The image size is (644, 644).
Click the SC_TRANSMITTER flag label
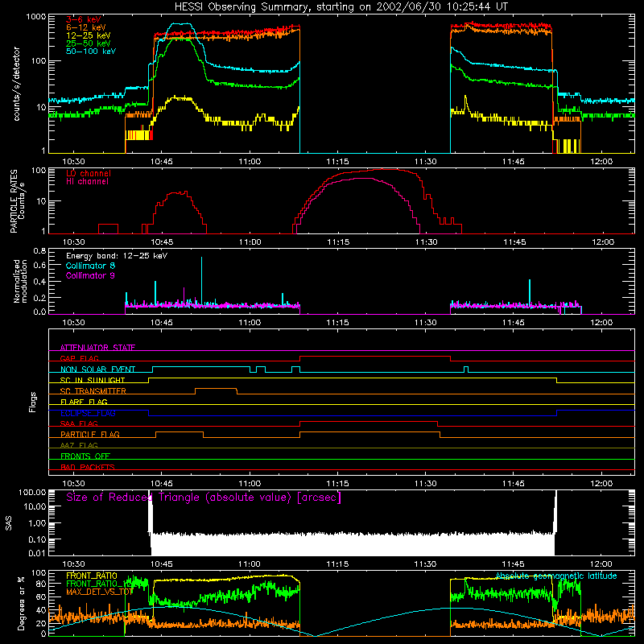(x=93, y=391)
